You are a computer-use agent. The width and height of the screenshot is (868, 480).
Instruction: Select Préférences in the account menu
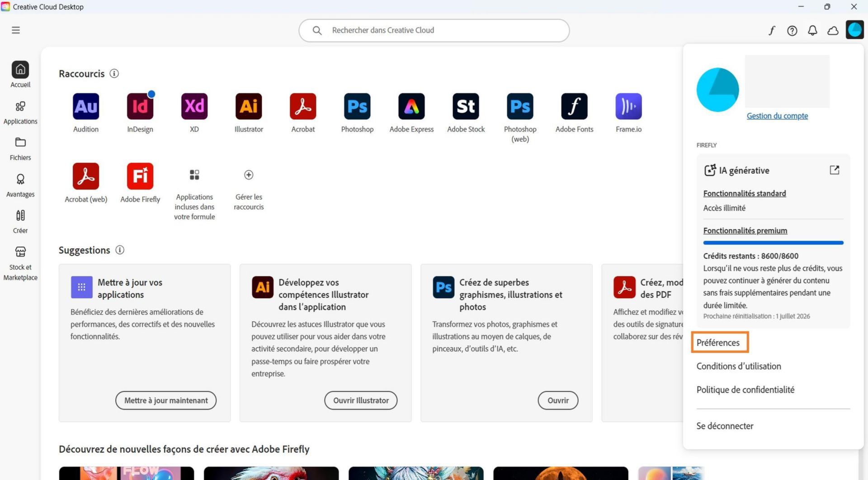[x=718, y=342]
